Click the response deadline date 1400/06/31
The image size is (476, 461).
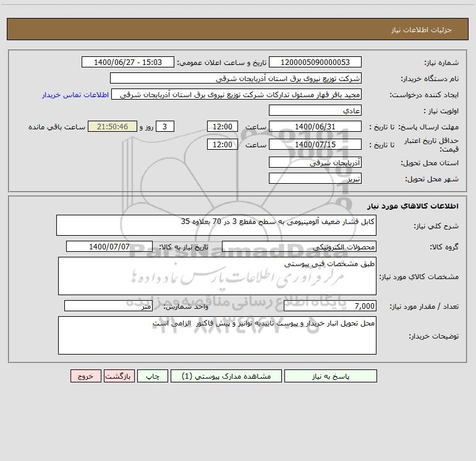tap(315, 126)
